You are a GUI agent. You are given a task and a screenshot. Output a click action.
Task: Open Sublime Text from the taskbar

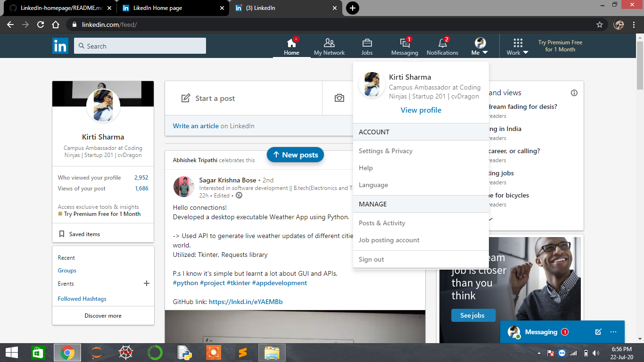pyautogui.click(x=243, y=353)
